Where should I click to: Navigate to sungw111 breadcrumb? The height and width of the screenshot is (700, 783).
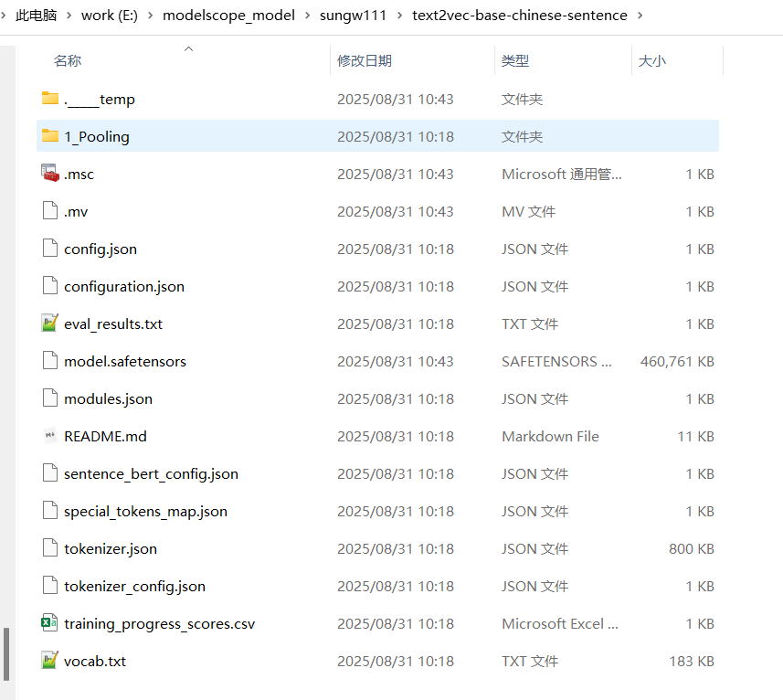coord(353,16)
